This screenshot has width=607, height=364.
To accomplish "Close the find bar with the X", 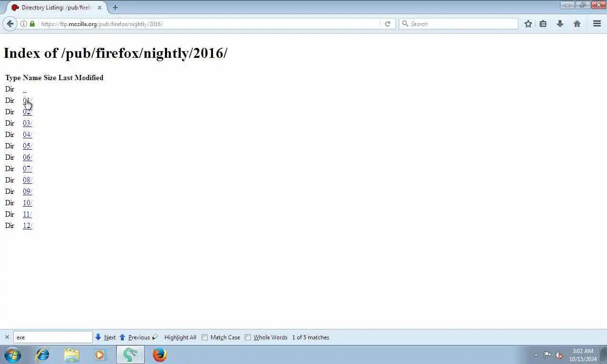I will pos(7,337).
